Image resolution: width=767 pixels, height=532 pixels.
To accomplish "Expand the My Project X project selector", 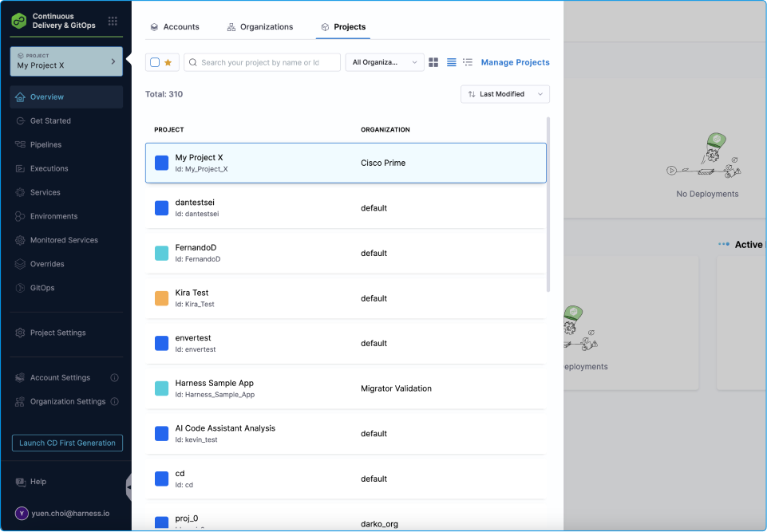I will pos(66,61).
